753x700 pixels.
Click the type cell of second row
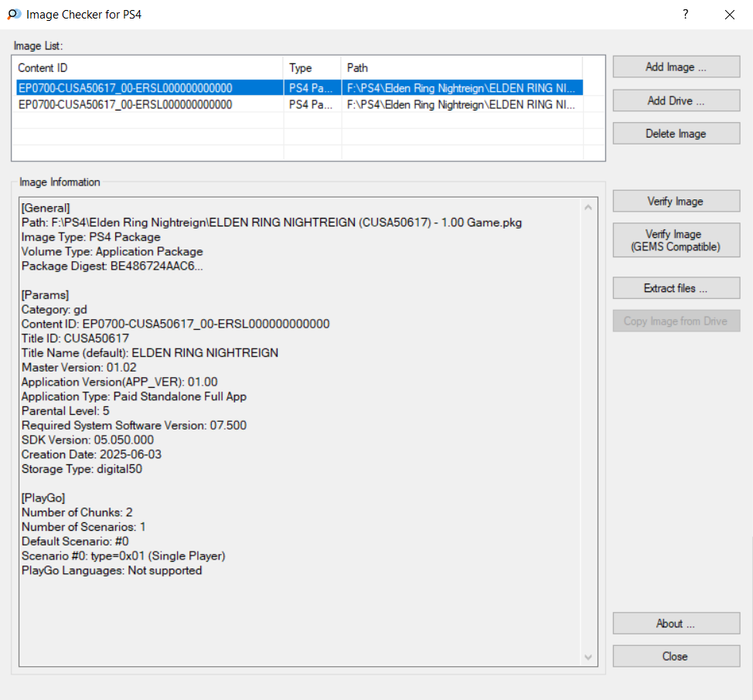(x=311, y=104)
